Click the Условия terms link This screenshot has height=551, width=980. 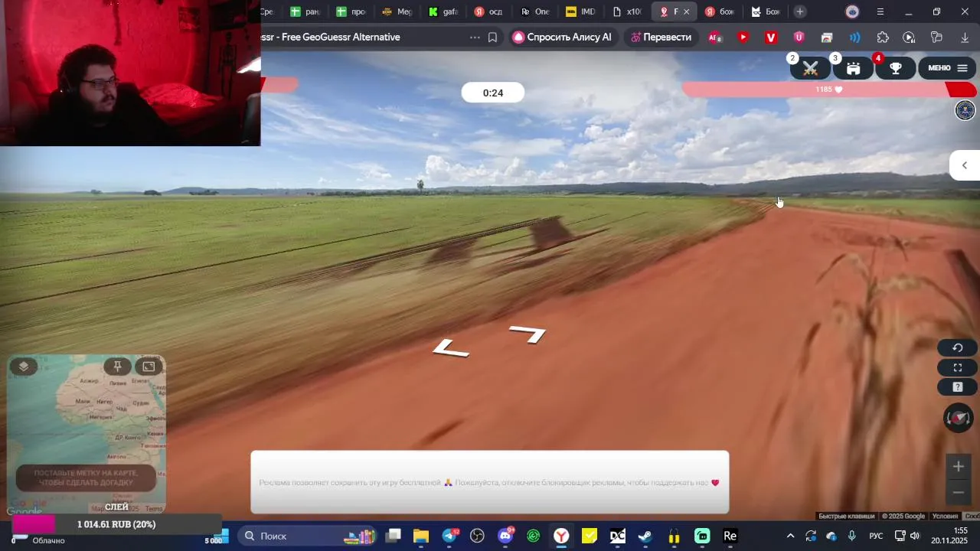[x=945, y=517]
